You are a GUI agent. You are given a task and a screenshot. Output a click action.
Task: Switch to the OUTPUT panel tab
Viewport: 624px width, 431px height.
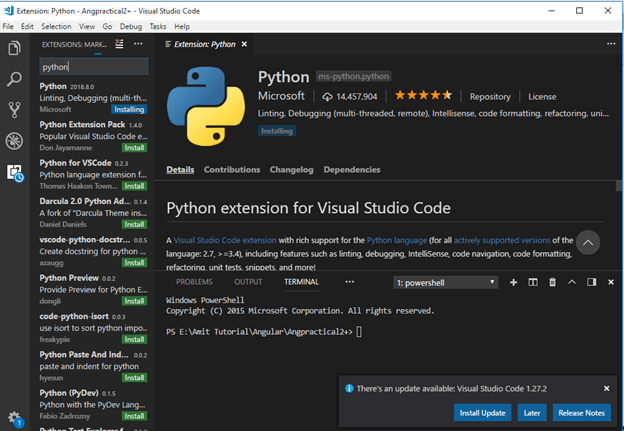click(248, 282)
